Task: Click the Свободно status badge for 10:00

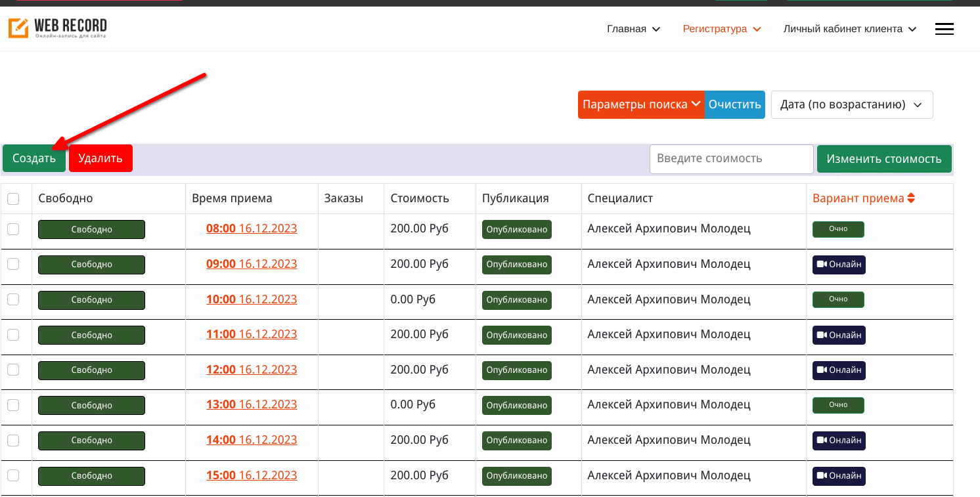Action: point(91,300)
